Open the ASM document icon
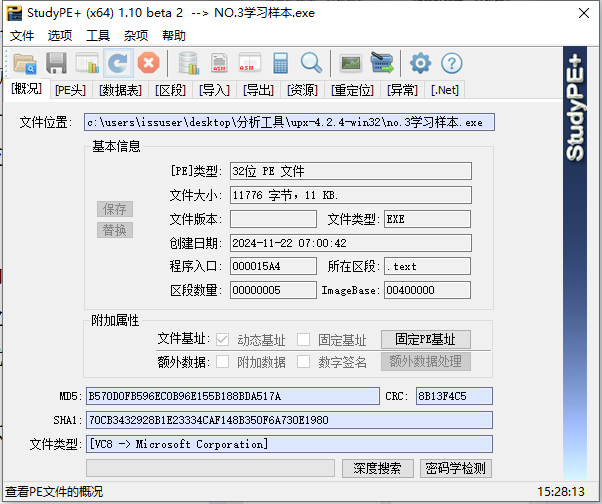This screenshot has width=602, height=504. tap(219, 63)
